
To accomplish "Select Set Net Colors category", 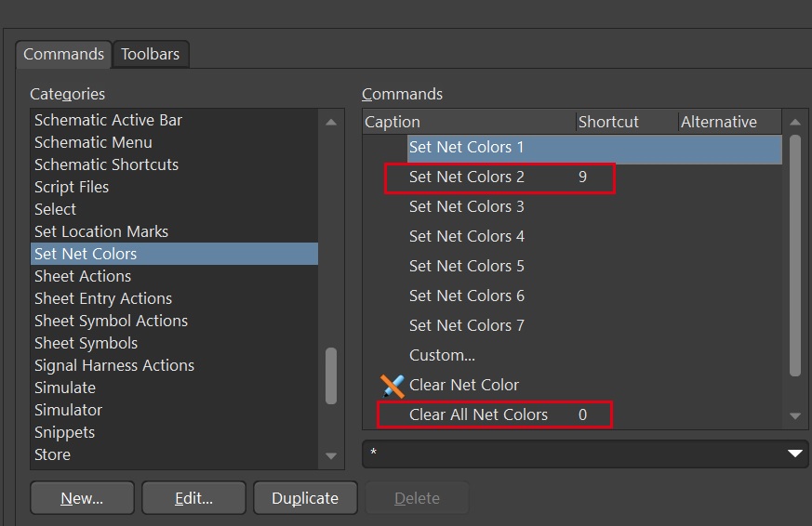I will [x=174, y=254].
